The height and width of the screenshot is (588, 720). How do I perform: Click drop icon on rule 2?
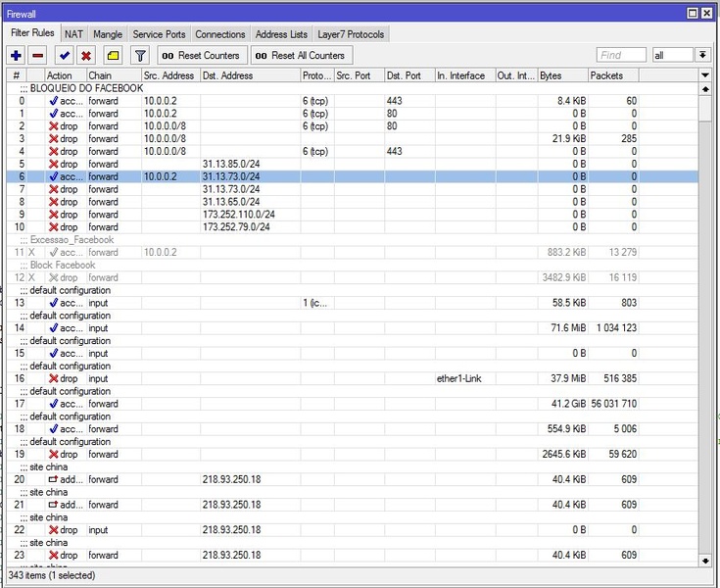(x=54, y=125)
